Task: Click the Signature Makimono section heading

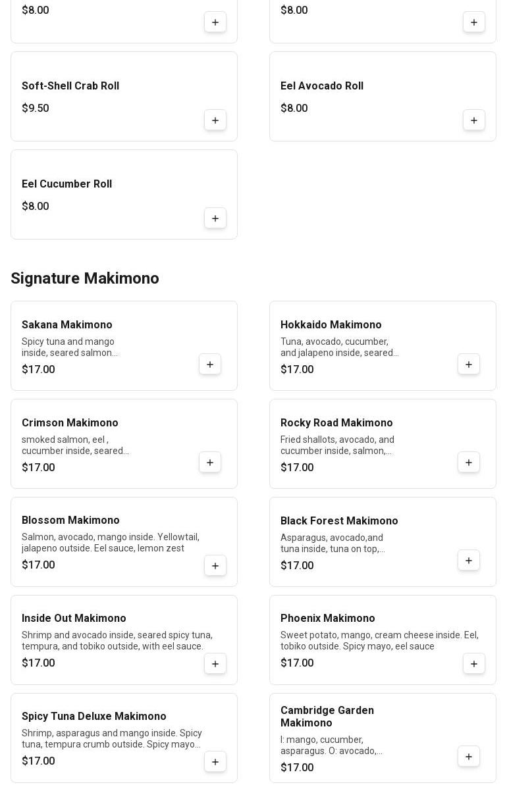Action: pyautogui.click(x=85, y=278)
